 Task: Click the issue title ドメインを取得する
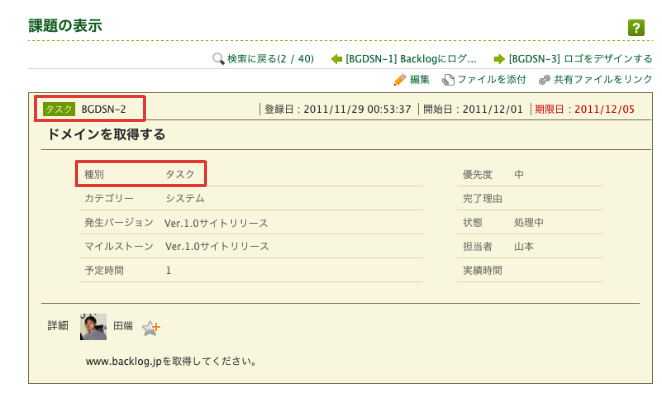[x=106, y=134]
